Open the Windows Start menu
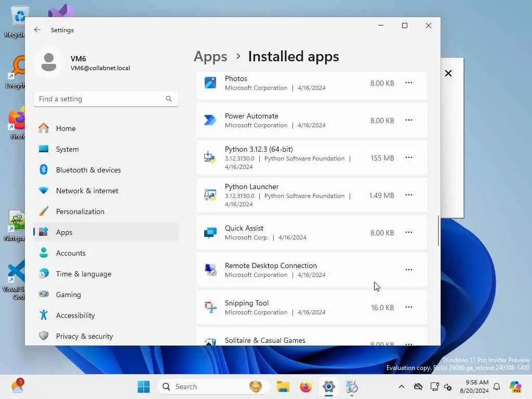The width and height of the screenshot is (532, 399). [143, 387]
